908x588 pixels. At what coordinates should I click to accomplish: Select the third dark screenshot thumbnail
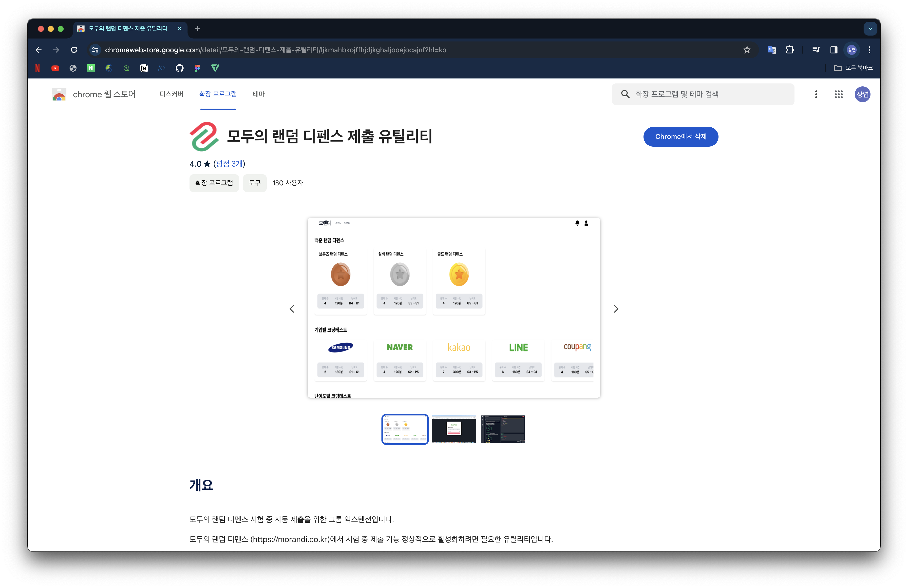click(502, 429)
